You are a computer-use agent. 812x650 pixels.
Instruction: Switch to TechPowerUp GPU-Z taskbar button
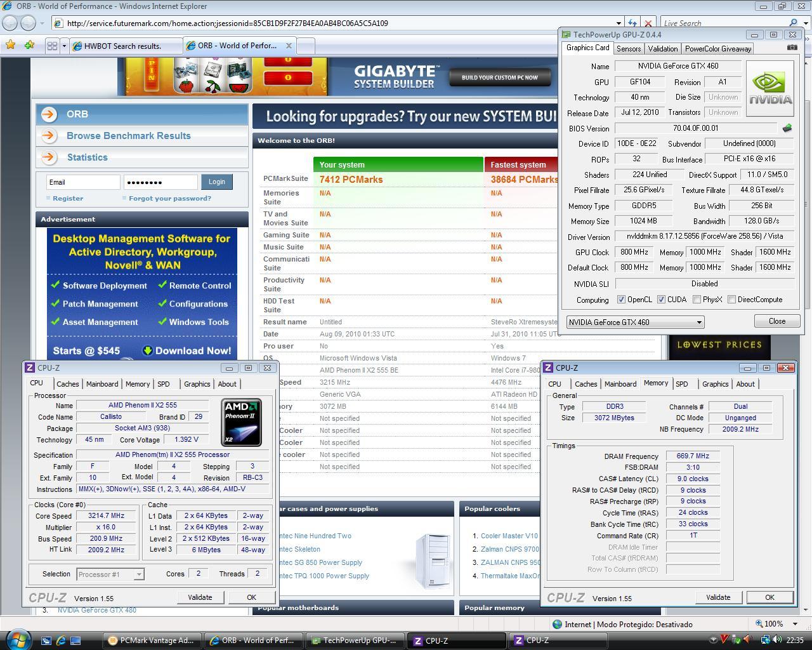[355, 640]
